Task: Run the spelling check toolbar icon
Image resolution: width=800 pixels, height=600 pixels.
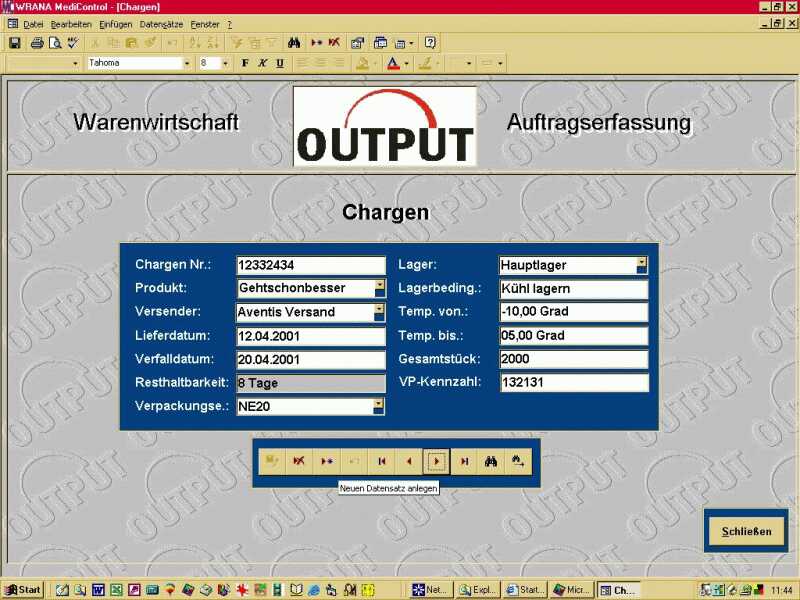Action: pyautogui.click(x=73, y=43)
